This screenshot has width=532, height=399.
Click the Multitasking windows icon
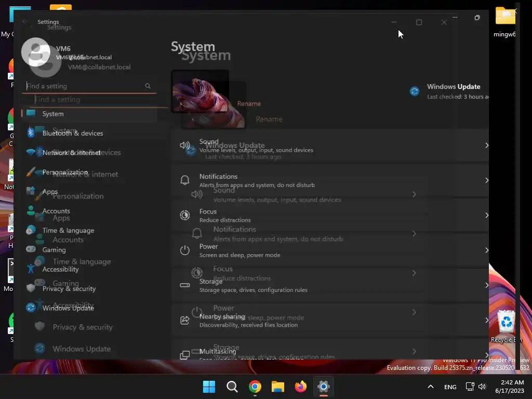(x=185, y=355)
